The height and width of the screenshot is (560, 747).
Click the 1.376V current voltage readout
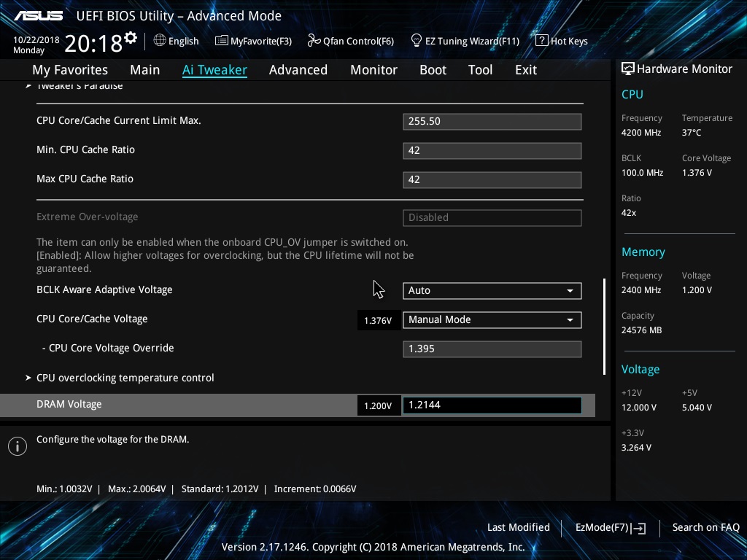(x=379, y=321)
